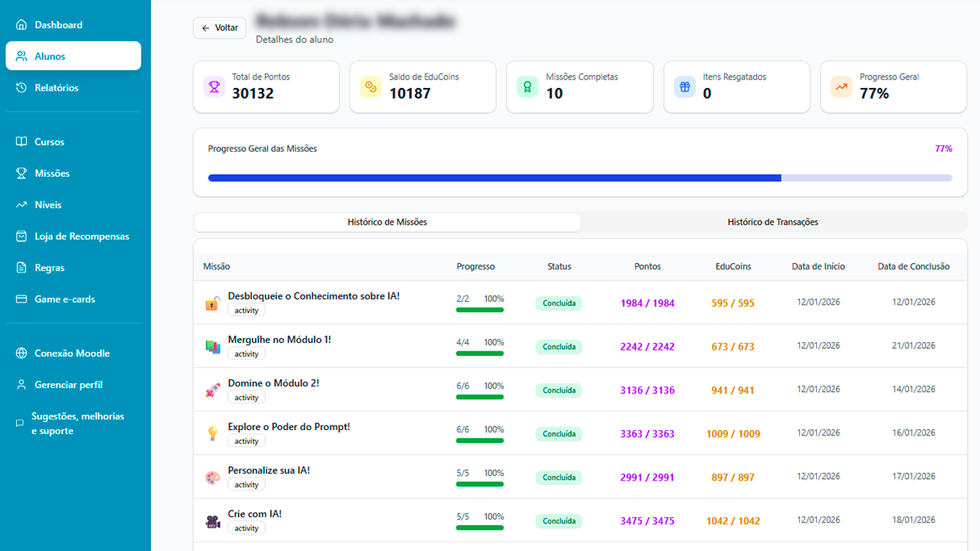Screen dimensions: 980x551
Task: Select the Histórico de Missões tab
Action: pyautogui.click(x=387, y=222)
